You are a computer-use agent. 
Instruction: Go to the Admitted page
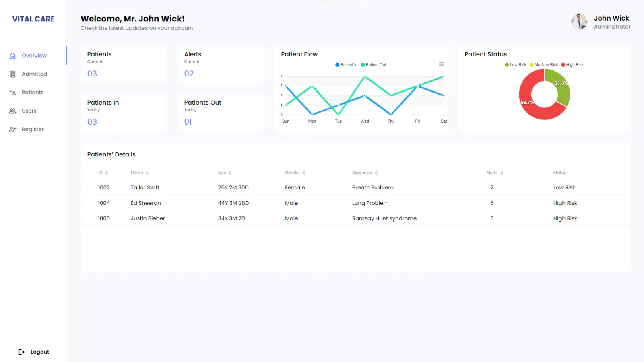coord(34,74)
